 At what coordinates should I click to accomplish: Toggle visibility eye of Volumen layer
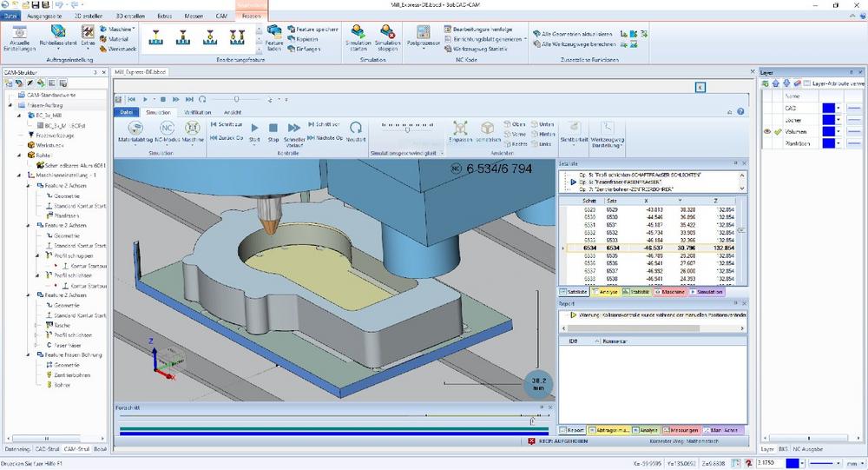767,132
